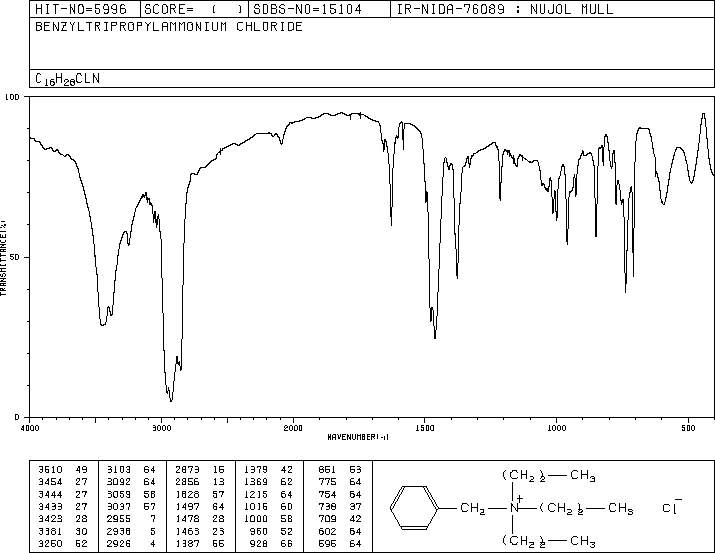The width and height of the screenshot is (715, 553).
Task: Select peak value 3381 in the peak table
Action: point(51,532)
